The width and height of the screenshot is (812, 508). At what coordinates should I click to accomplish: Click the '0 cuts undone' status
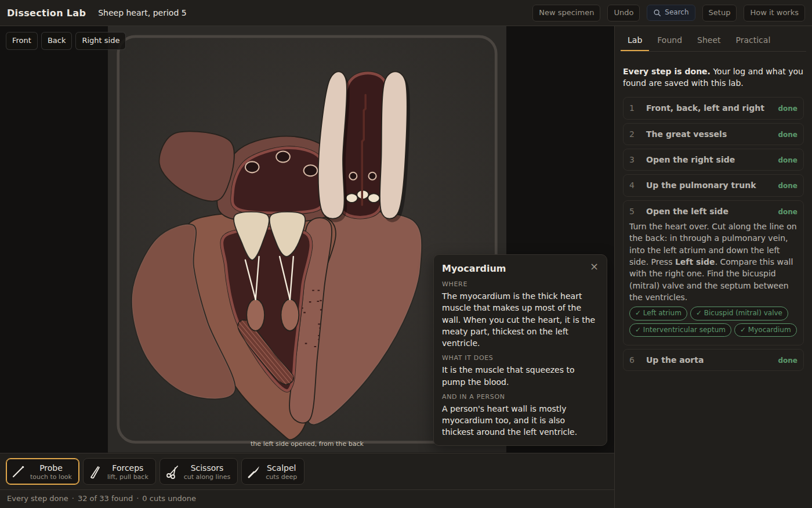(169, 498)
